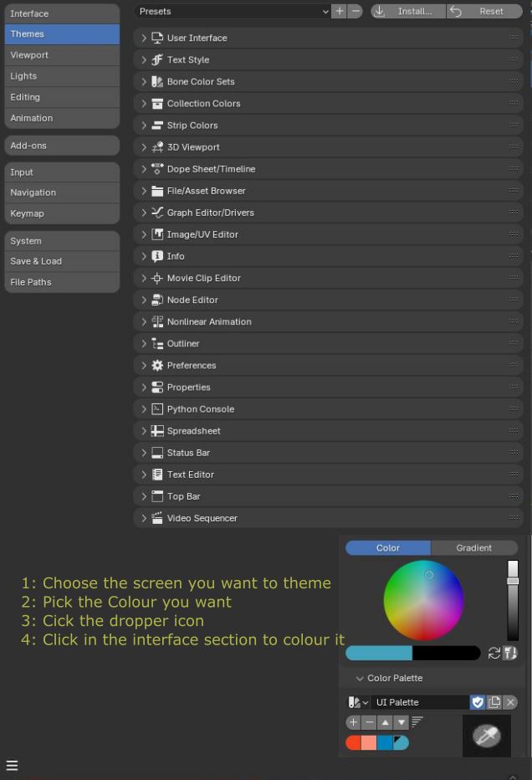Image resolution: width=532 pixels, height=780 pixels.
Task: Go to the Navigation preferences tab
Action: (x=62, y=192)
